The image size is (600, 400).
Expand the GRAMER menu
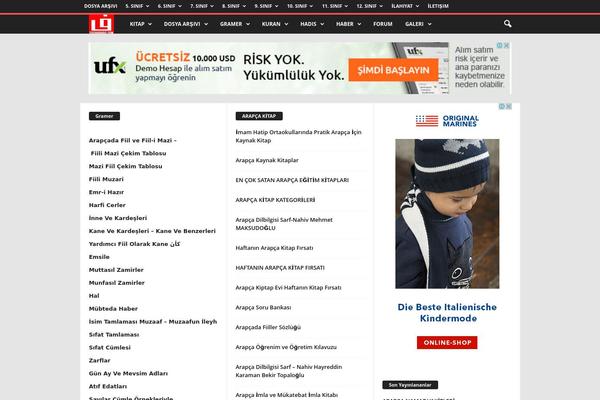(235, 24)
